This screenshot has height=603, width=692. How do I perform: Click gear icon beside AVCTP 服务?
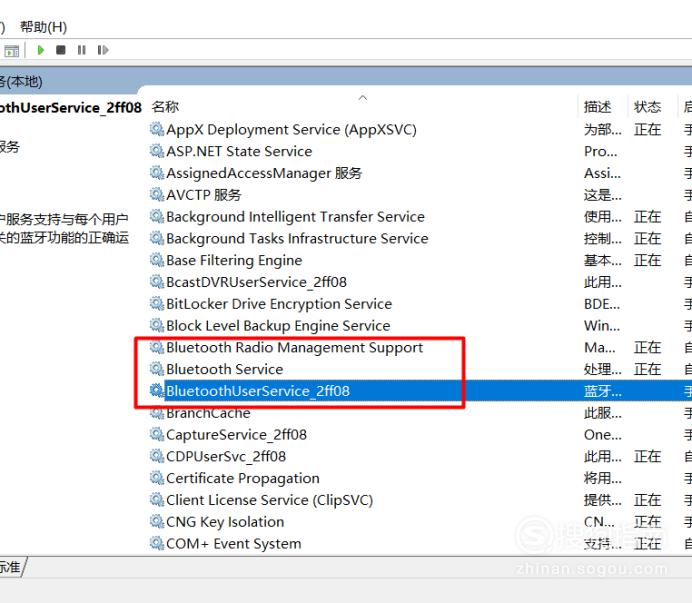(157, 195)
